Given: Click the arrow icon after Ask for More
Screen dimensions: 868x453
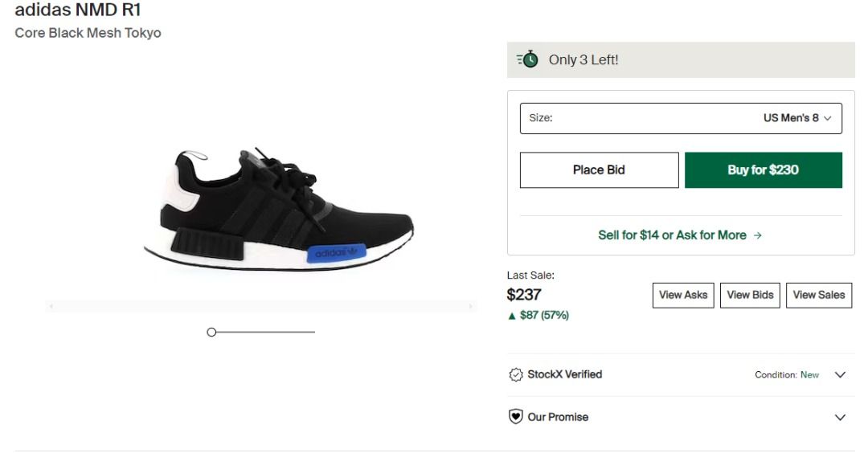Looking at the screenshot, I should pos(758,235).
